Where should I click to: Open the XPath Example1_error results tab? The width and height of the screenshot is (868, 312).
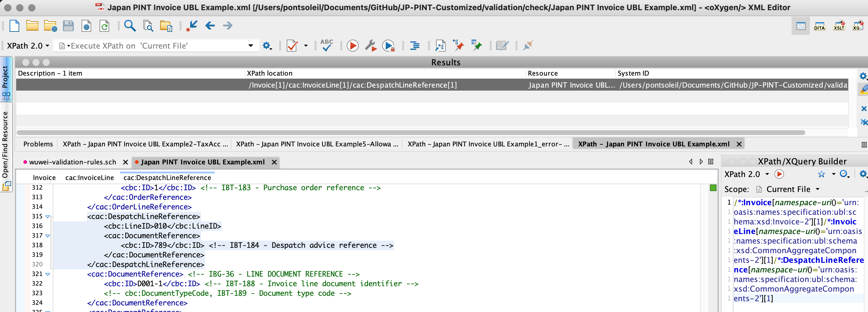pyautogui.click(x=488, y=144)
